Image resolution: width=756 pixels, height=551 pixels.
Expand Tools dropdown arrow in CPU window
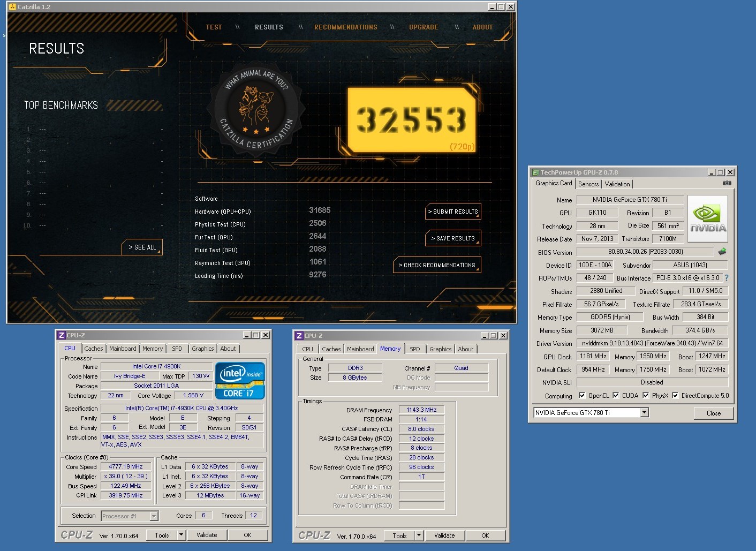coord(181,535)
